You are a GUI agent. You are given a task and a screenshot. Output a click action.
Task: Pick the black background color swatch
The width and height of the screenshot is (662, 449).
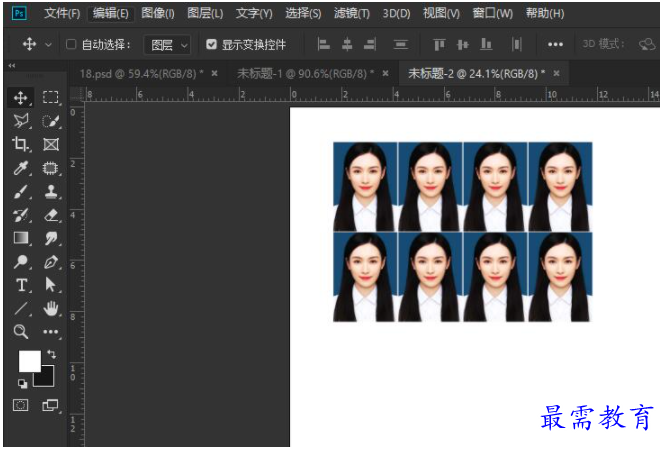(47, 379)
